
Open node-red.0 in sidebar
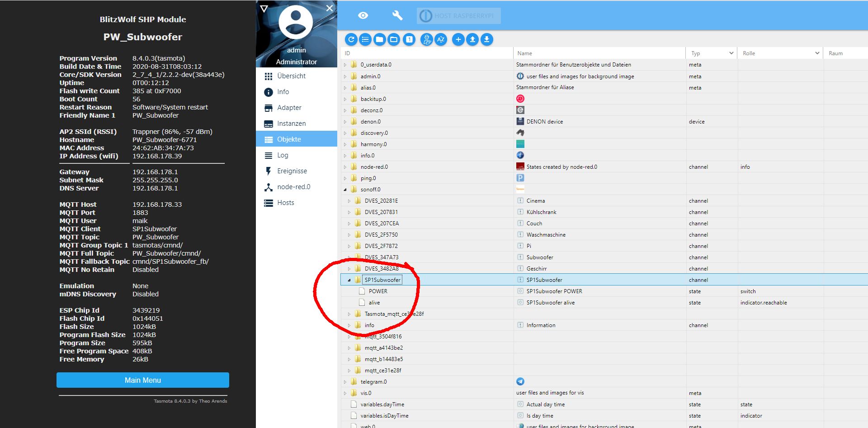(x=297, y=187)
